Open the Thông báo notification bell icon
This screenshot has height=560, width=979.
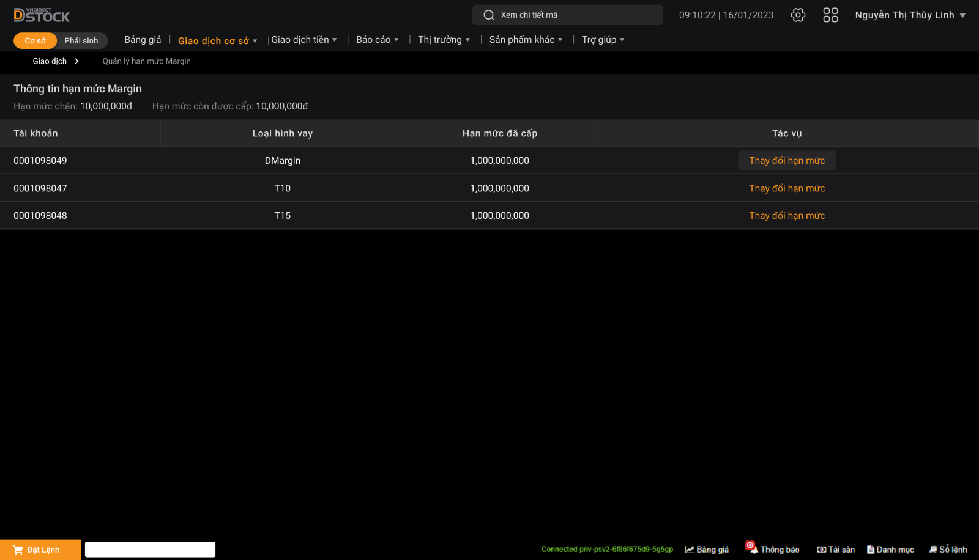click(x=751, y=547)
